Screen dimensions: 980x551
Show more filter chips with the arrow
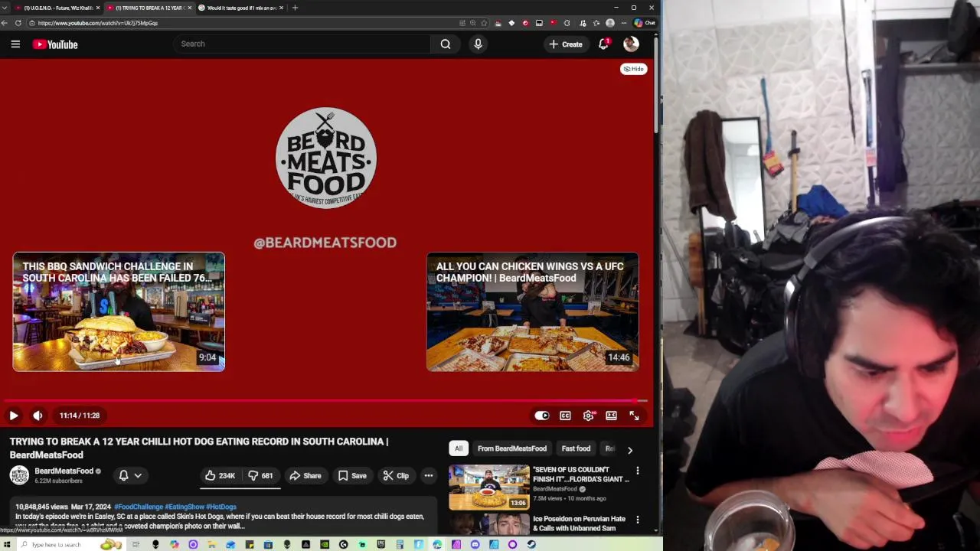629,450
